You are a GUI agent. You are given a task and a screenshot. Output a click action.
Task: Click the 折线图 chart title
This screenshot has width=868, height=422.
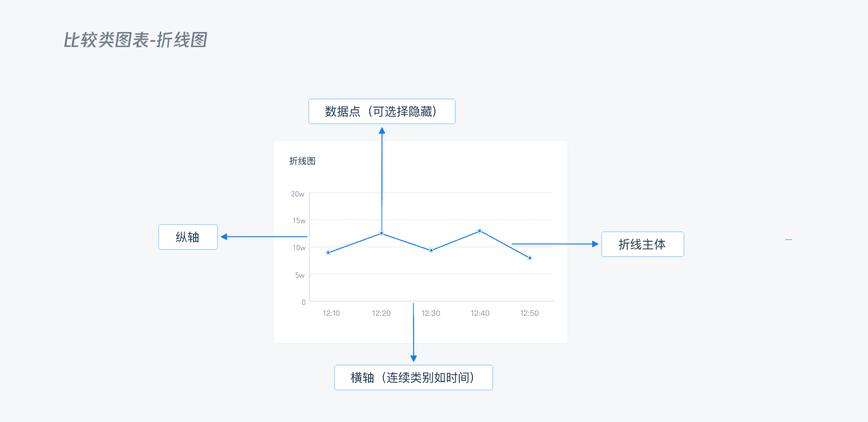tap(302, 161)
